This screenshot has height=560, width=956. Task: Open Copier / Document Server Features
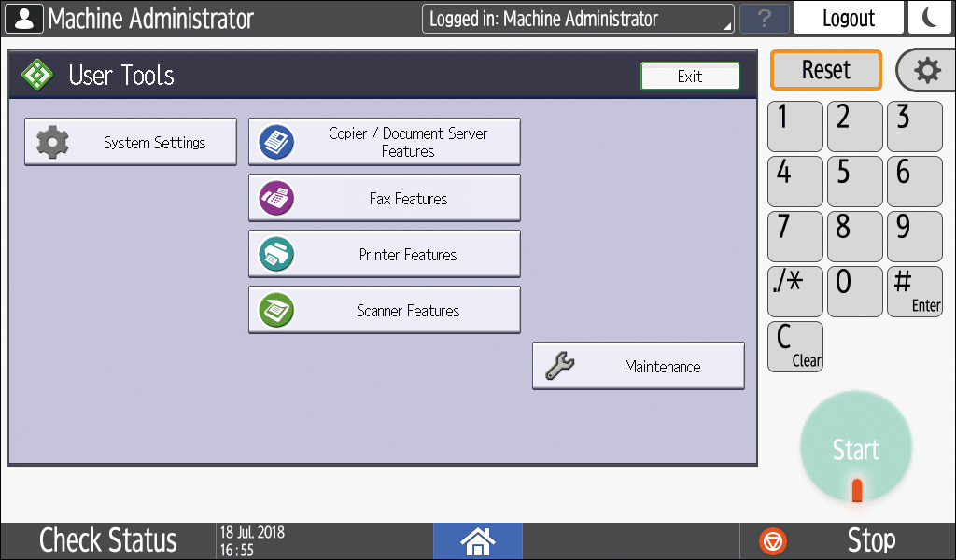pos(384,142)
